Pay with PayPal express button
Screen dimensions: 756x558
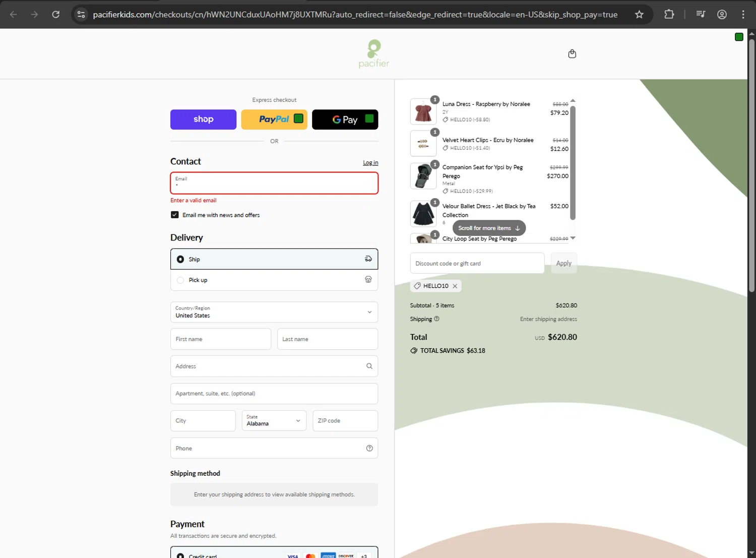(274, 119)
